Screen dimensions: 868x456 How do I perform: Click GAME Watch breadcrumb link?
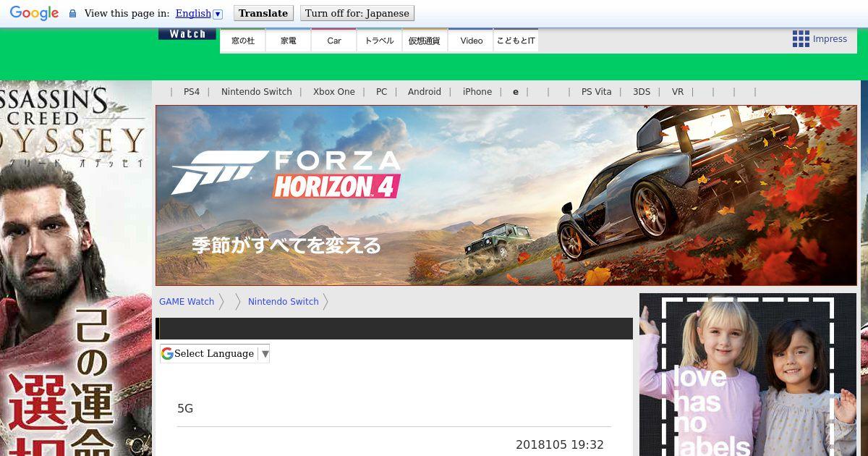tap(187, 302)
